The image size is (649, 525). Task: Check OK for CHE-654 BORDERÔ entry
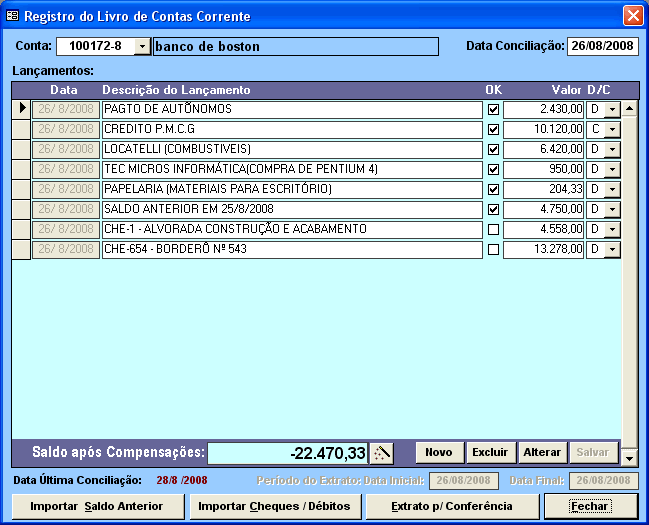click(x=493, y=250)
